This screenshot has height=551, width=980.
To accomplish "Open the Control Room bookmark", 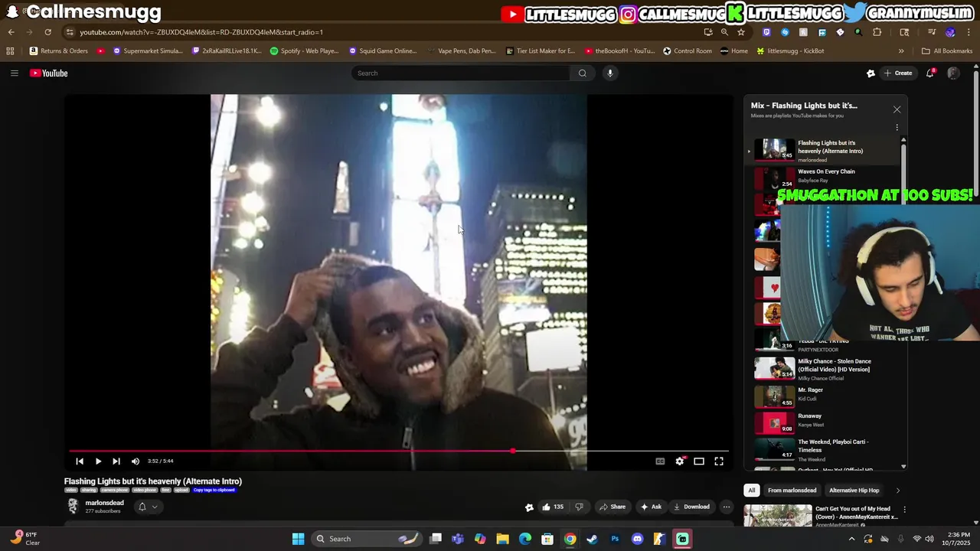I will pos(688,51).
